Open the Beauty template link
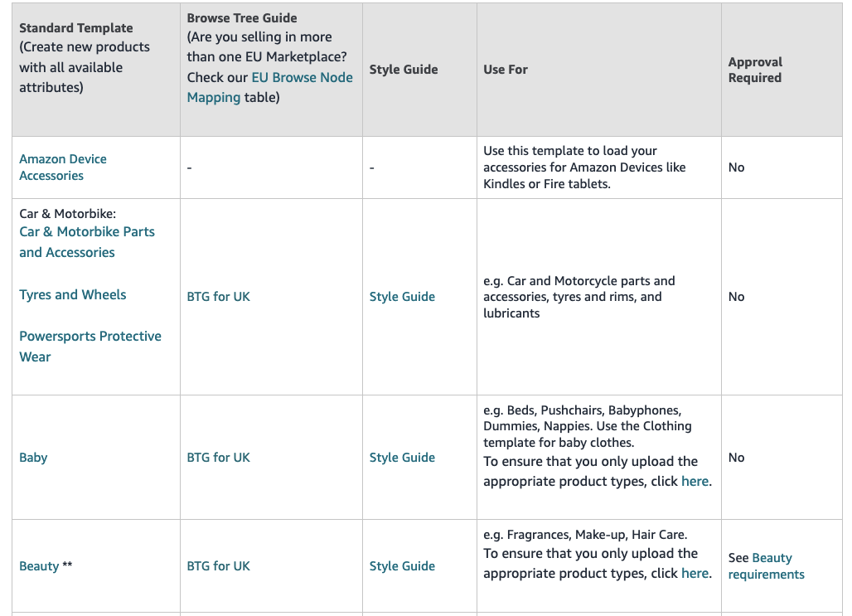 pyautogui.click(x=39, y=566)
